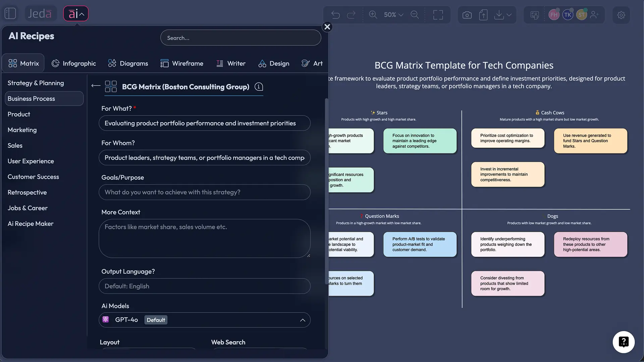
Task: Collapse the GPT-4o AI Models dropdown
Action: (302, 320)
